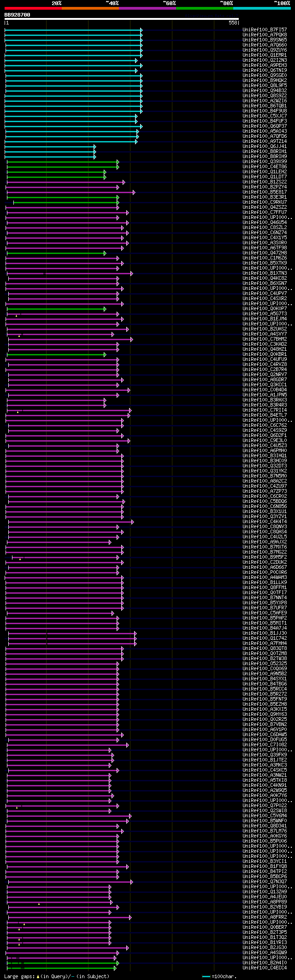Viewport: 295px width, 980px height.
Task: Click label UniRef100_Q472H8
Action: pos(265,253)
